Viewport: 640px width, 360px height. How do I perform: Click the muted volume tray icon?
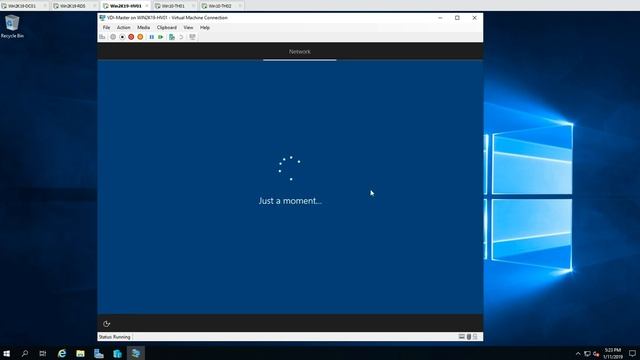pyautogui.click(x=596, y=354)
